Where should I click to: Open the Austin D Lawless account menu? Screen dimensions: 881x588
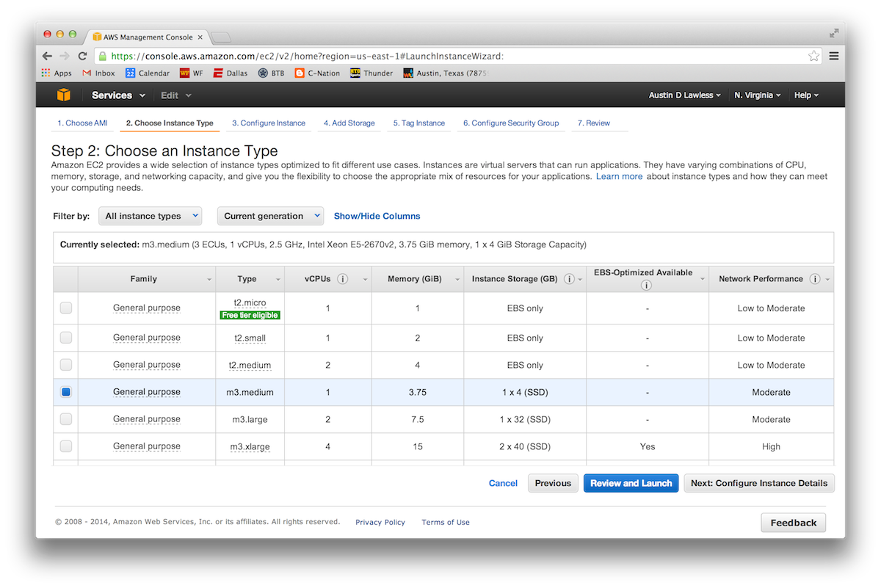(685, 95)
